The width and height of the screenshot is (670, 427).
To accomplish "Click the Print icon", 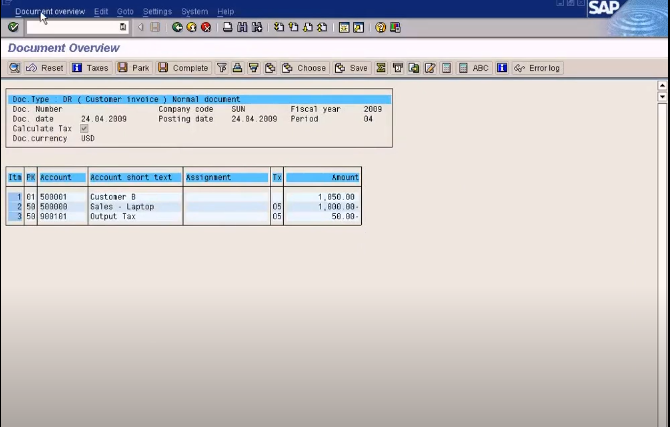I will click(x=228, y=27).
